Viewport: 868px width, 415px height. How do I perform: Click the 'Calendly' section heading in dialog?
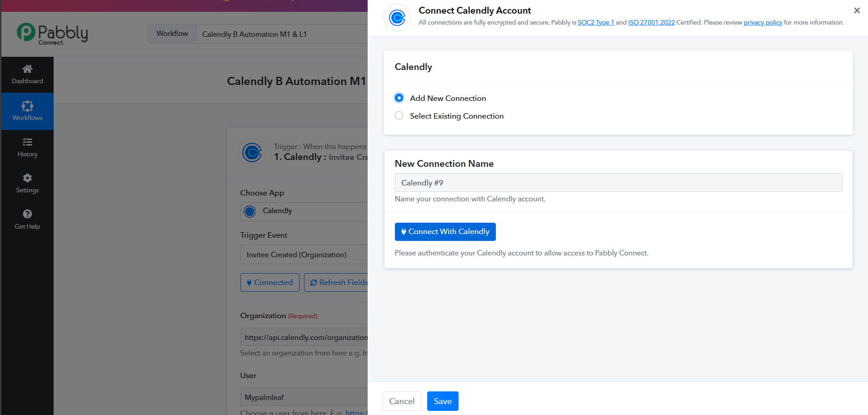(x=413, y=67)
